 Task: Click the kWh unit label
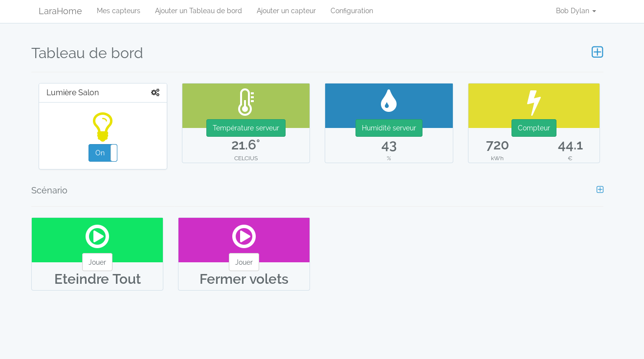[x=497, y=158]
